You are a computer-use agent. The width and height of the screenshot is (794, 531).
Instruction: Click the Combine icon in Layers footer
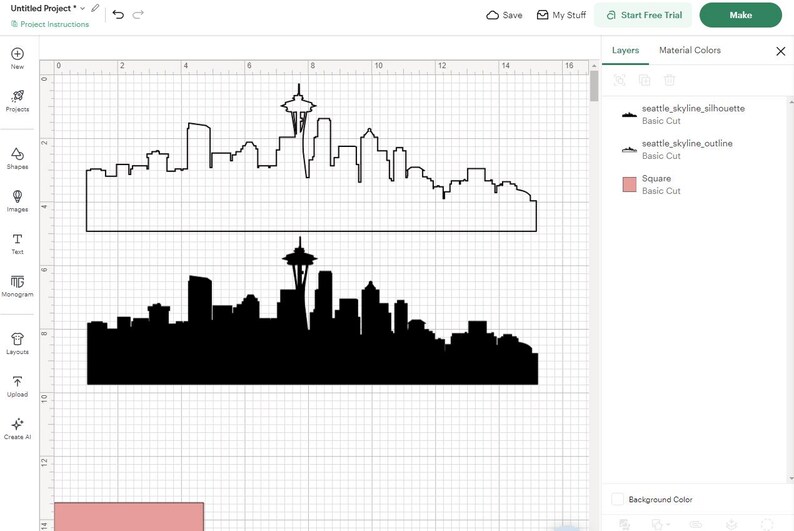tap(657, 525)
